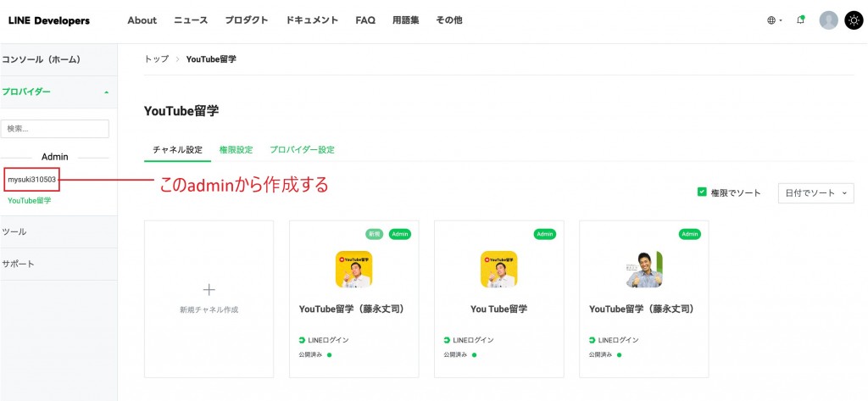Open the You Tube留学 channel title
868x401 pixels.
click(x=498, y=309)
